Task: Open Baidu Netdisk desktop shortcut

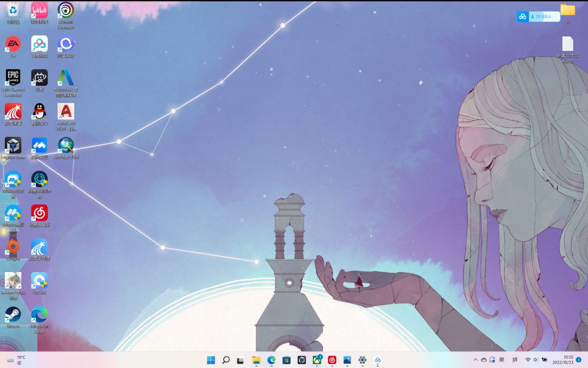Action: pyautogui.click(x=39, y=47)
